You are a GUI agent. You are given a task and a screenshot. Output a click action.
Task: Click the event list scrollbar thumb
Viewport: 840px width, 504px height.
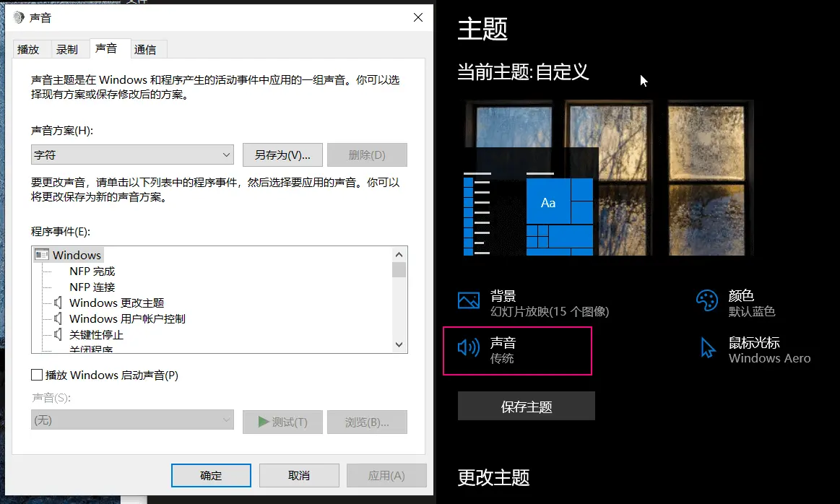click(x=399, y=269)
